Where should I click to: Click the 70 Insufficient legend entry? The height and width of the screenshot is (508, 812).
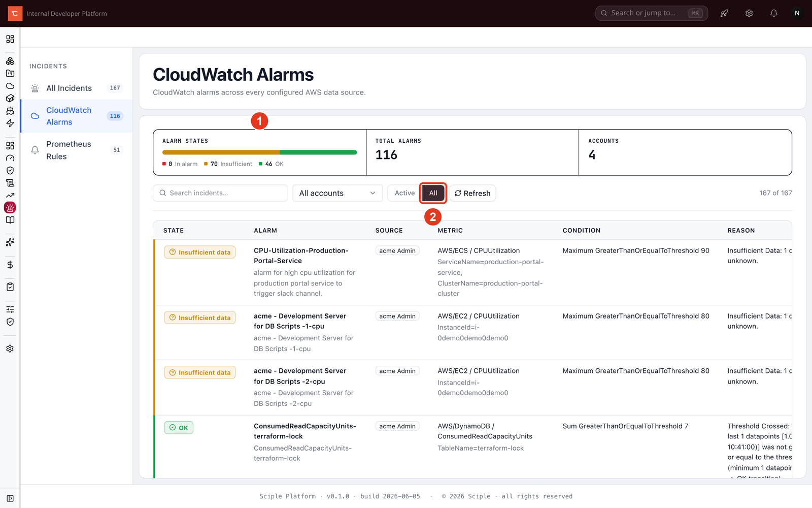tap(228, 164)
